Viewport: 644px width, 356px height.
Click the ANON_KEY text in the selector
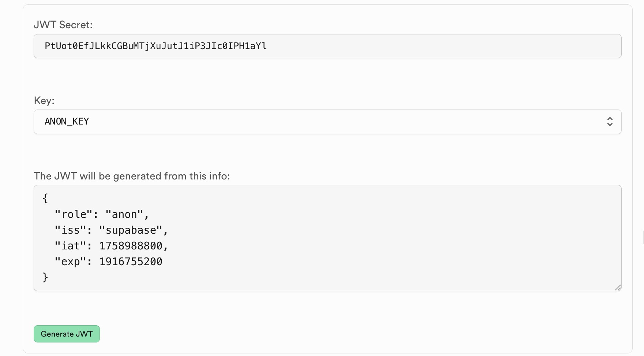coord(67,122)
